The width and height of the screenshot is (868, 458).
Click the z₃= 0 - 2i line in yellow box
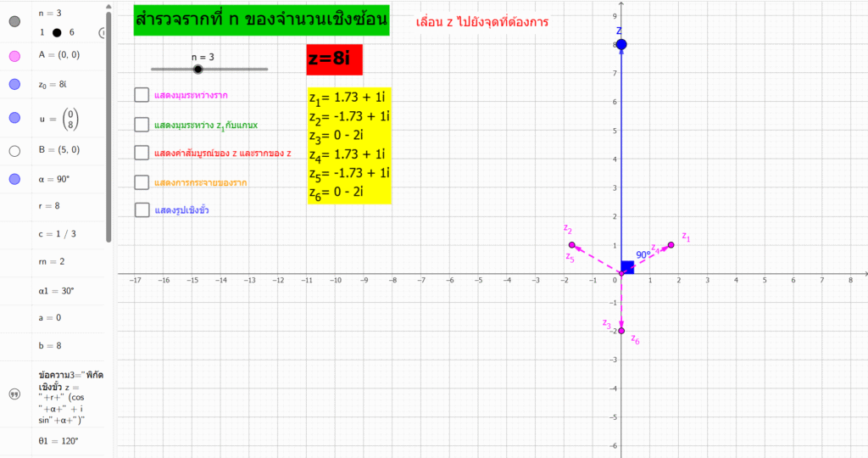click(337, 136)
